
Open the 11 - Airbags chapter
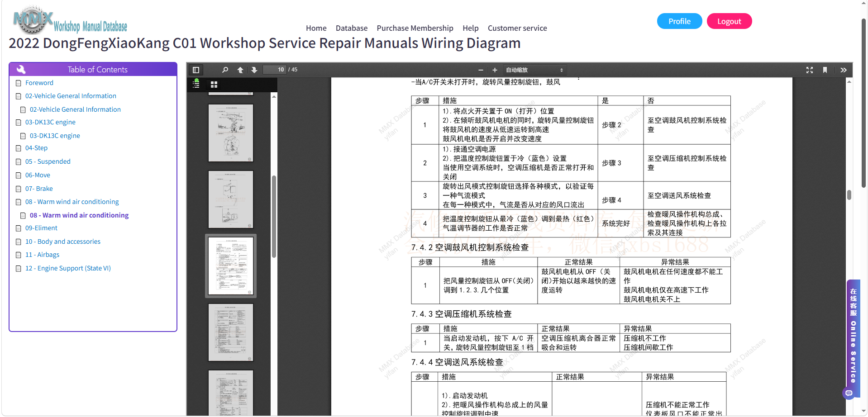point(42,255)
